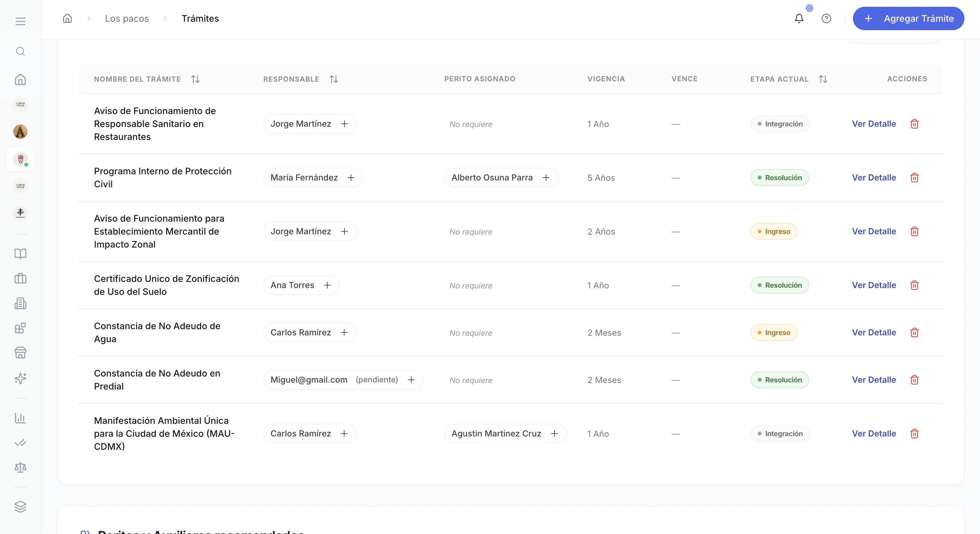Collapse the sidebar with the hamburger icon
The height and width of the screenshot is (534, 980).
(x=20, y=21)
